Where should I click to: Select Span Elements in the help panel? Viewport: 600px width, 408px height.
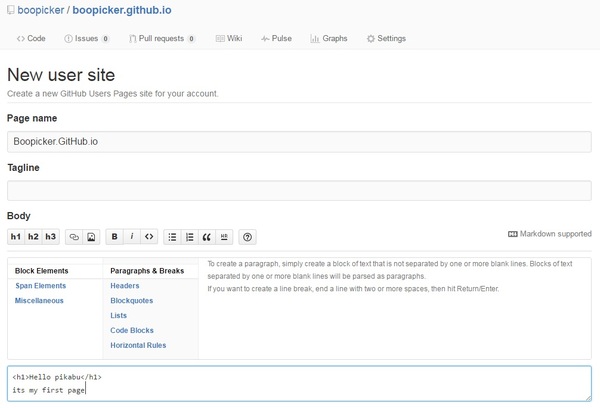41,285
